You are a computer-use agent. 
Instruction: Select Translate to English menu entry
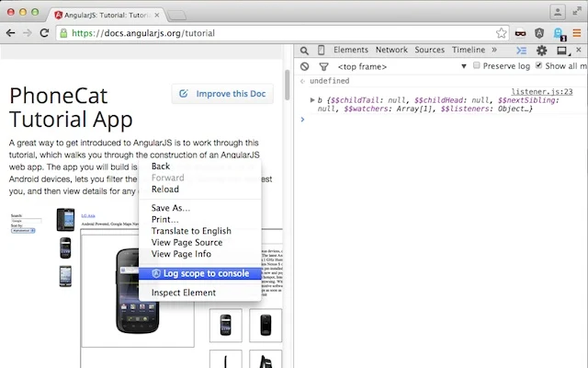tap(200, 231)
